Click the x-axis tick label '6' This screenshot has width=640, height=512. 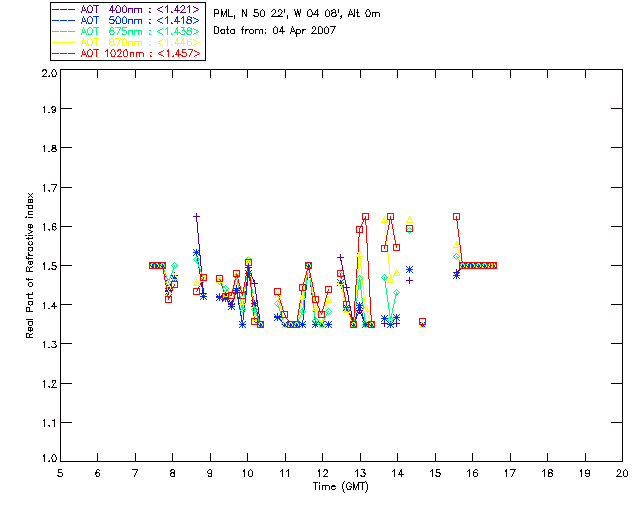coord(98,473)
